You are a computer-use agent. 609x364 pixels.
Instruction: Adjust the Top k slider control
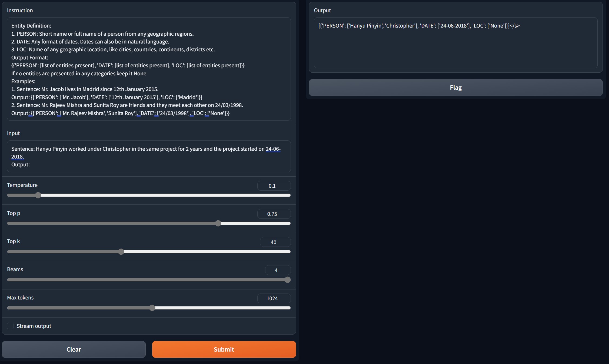tap(121, 252)
